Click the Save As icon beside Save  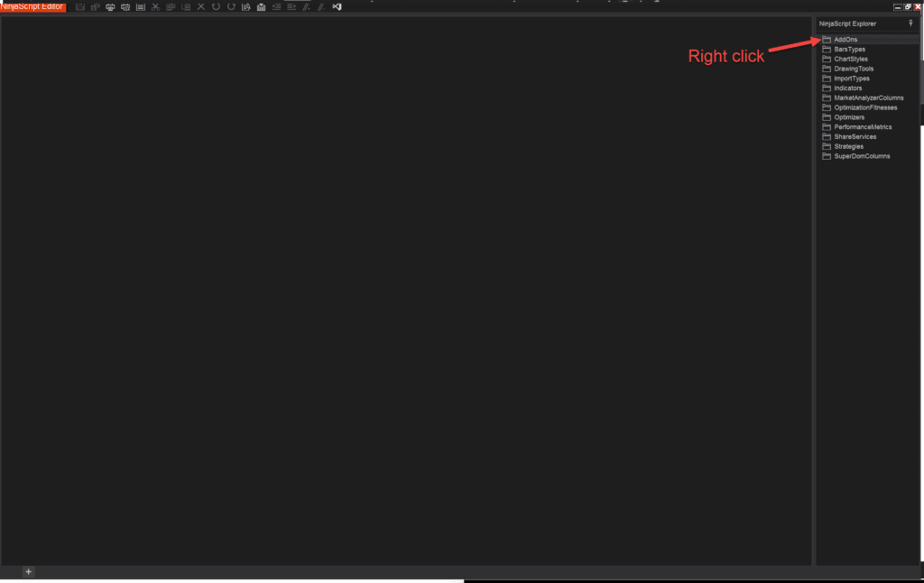pyautogui.click(x=96, y=7)
